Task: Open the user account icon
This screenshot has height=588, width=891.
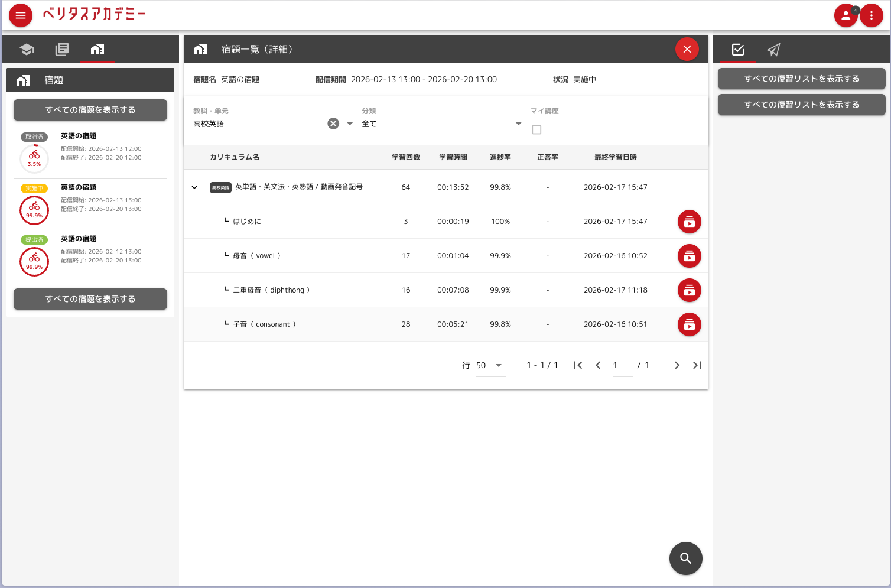Action: pyautogui.click(x=846, y=15)
